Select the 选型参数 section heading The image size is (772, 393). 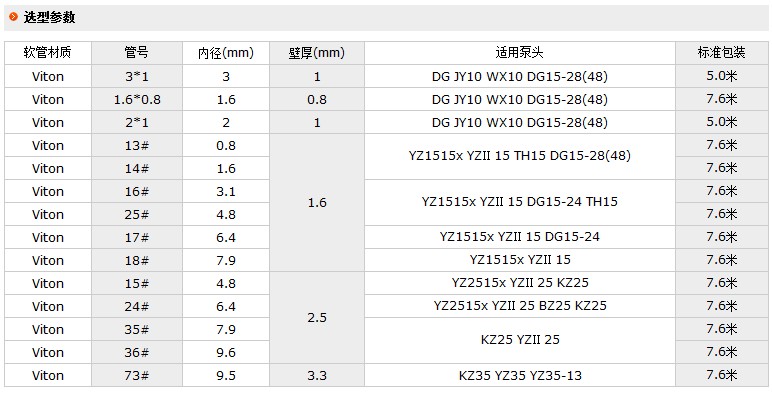[49, 17]
